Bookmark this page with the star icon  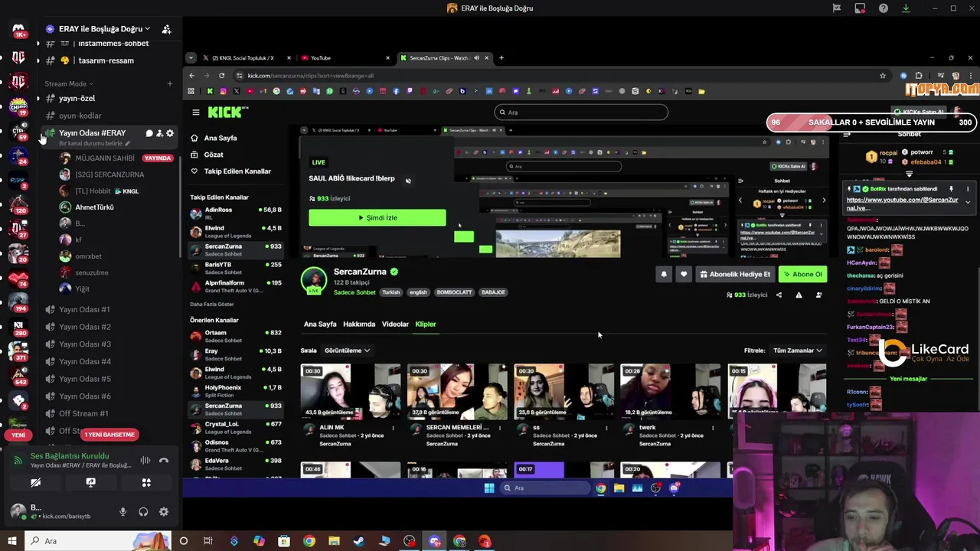pyautogui.click(x=883, y=76)
